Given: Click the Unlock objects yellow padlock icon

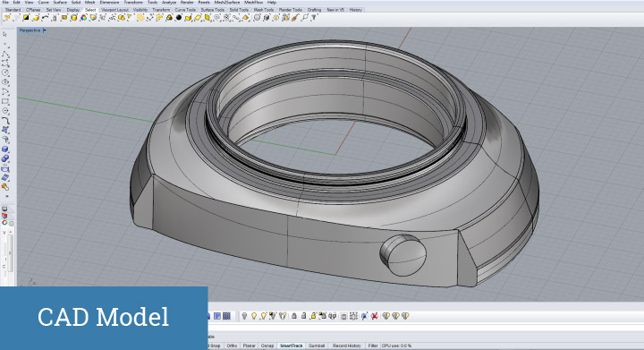Looking at the screenshot, I should pyautogui.click(x=313, y=316).
